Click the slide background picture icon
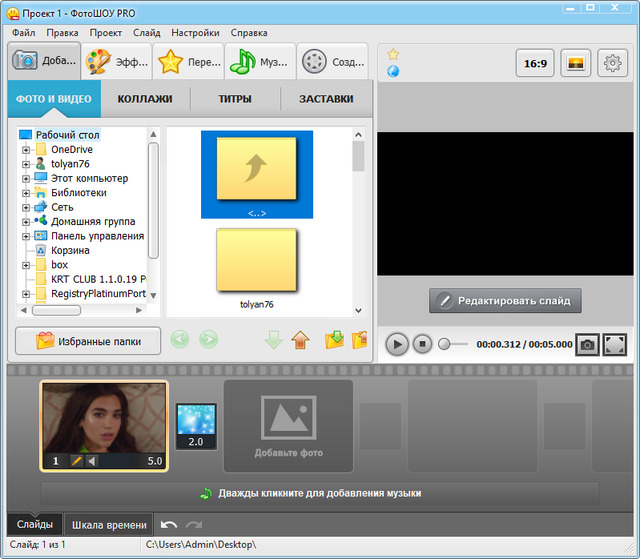640x559 pixels. click(x=575, y=63)
